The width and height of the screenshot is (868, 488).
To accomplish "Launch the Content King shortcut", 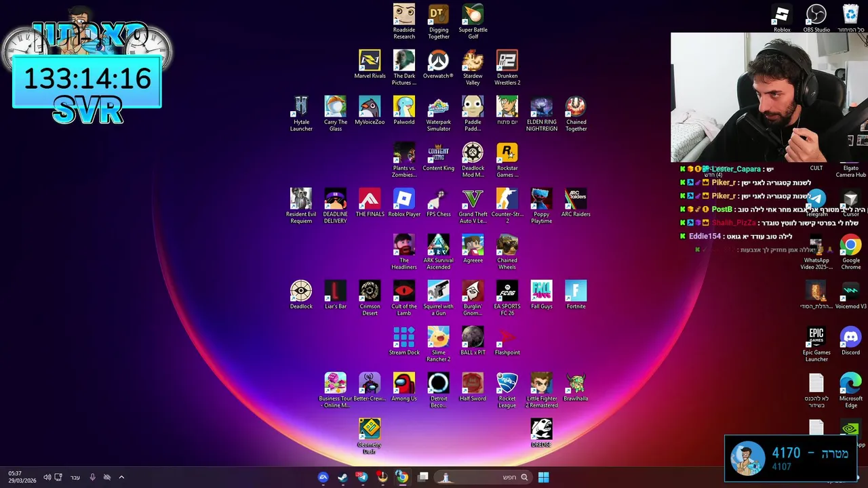I will [x=439, y=157].
